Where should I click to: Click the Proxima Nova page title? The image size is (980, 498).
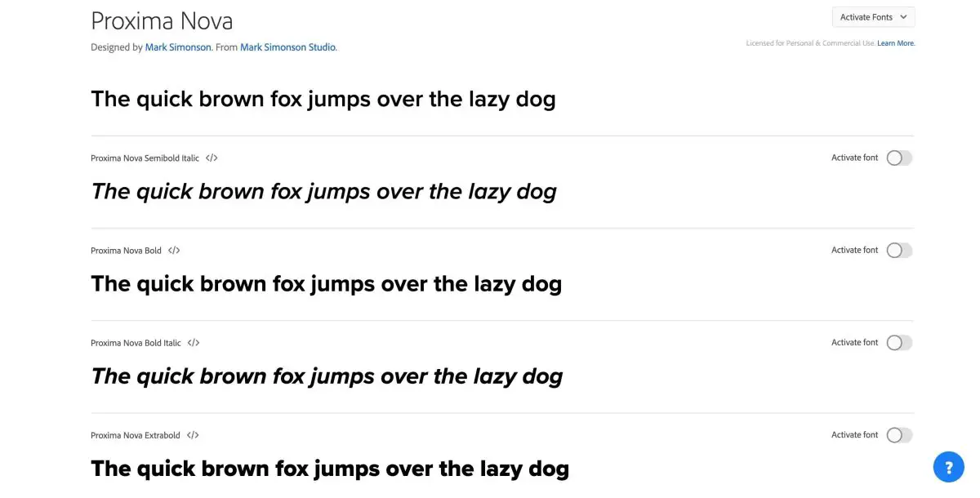point(162,20)
